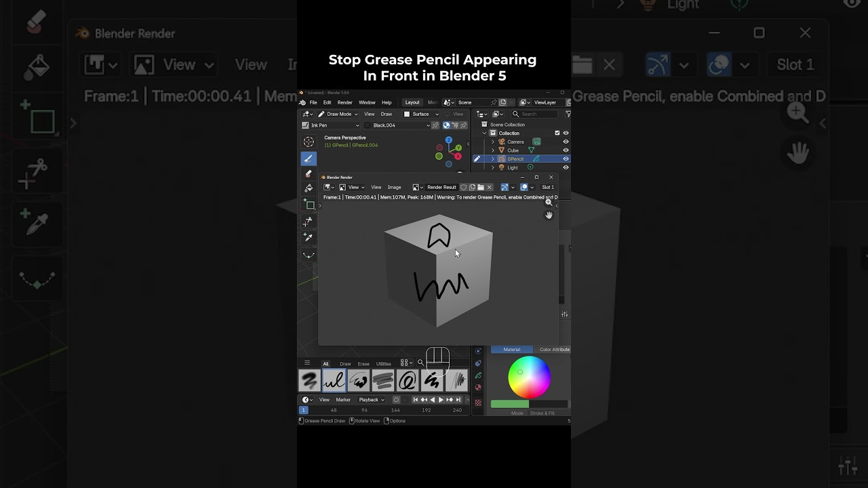Collapse the Collection tree in outliner

coord(484,133)
